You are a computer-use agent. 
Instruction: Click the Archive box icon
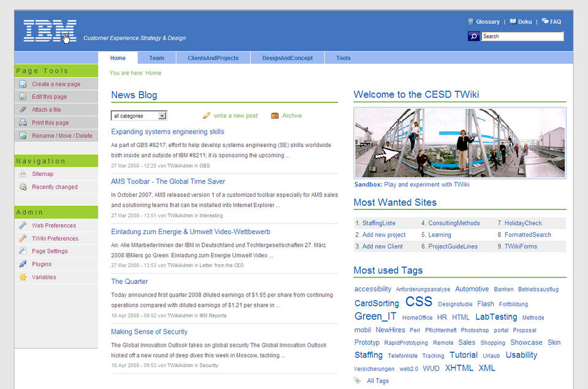275,116
